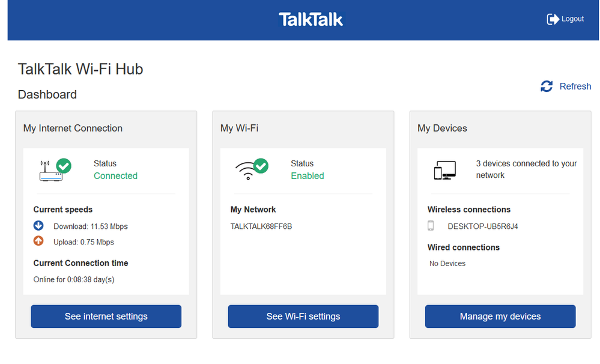The width and height of the screenshot is (600, 364).
Task: Click the TALKTALK68FF6B network name
Action: pos(261,226)
